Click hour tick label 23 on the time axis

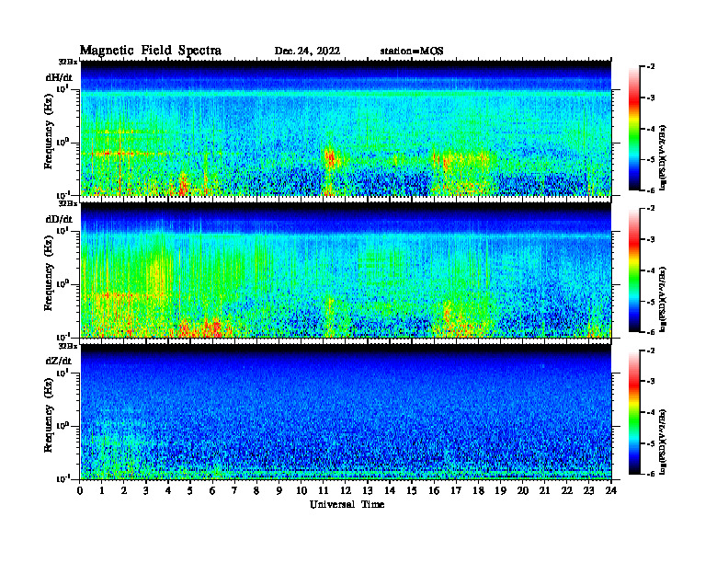(588, 491)
